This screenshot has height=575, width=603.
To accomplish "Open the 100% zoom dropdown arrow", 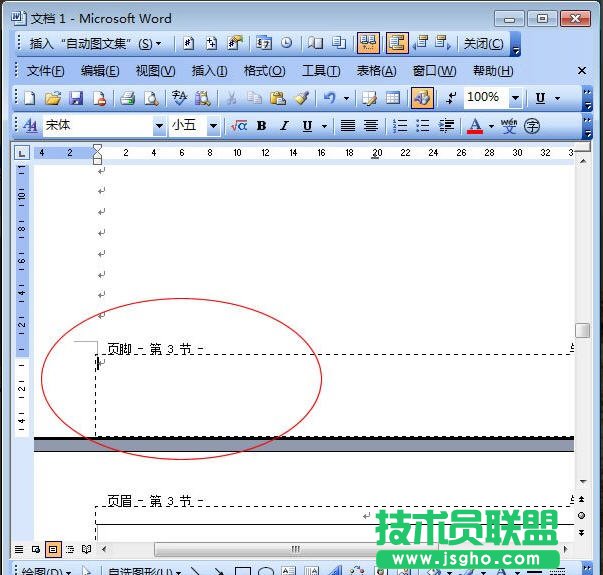I will coord(515,98).
